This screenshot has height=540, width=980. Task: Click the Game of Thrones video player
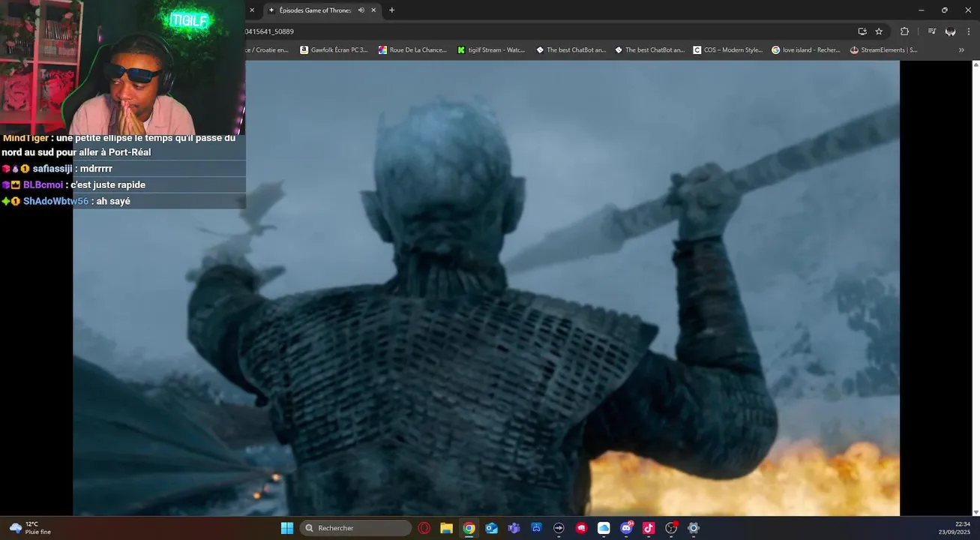click(486, 288)
